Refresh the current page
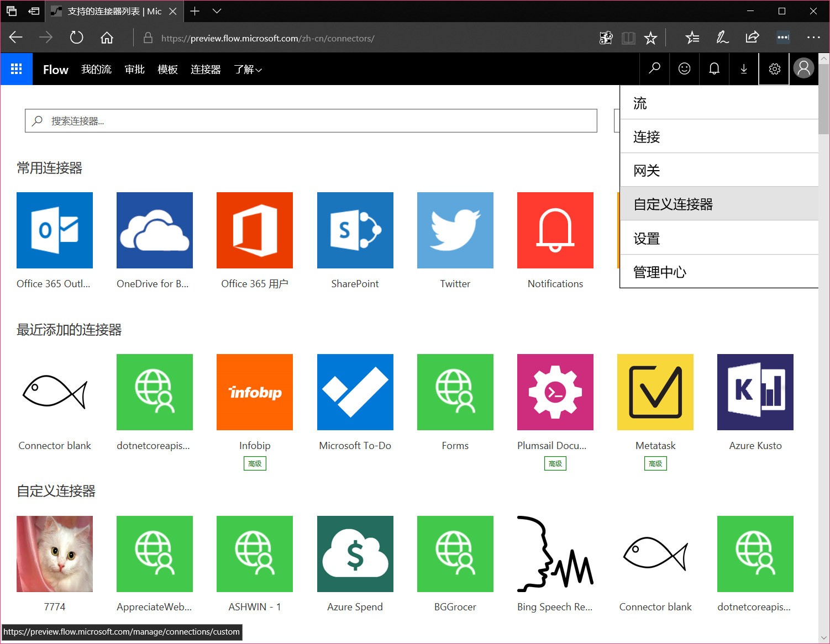The image size is (830, 644). (x=76, y=38)
